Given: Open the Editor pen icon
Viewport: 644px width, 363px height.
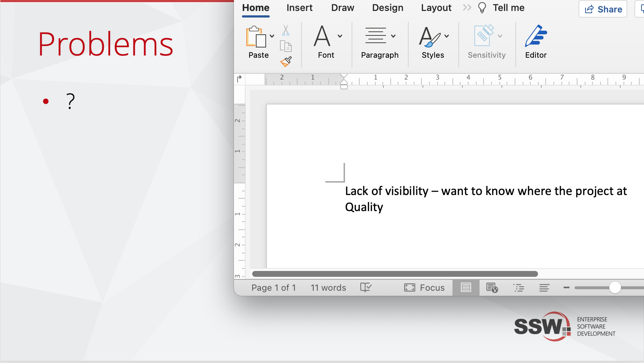Looking at the screenshot, I should (x=535, y=37).
